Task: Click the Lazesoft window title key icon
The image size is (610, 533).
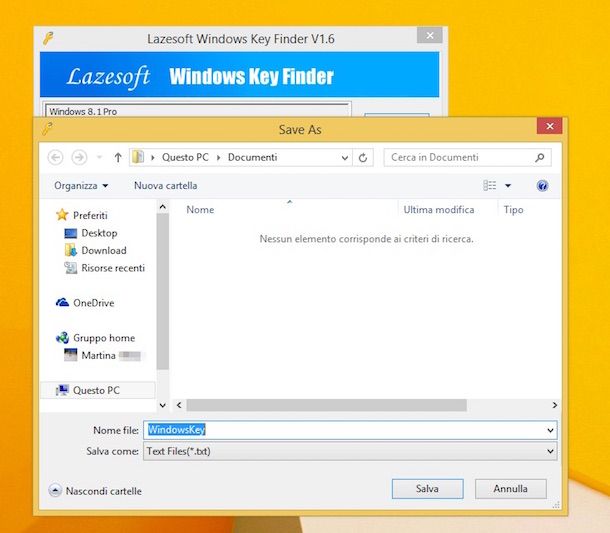Action: [x=48, y=38]
